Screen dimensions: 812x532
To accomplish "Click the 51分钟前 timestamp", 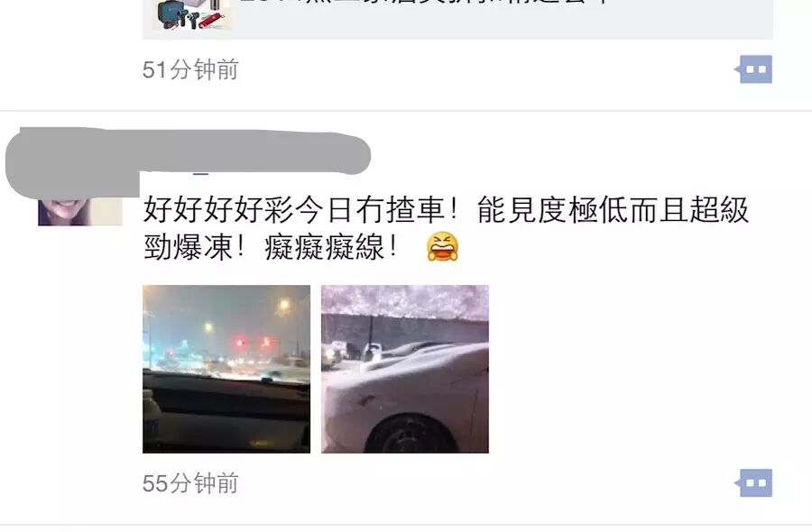I will pos(190,69).
